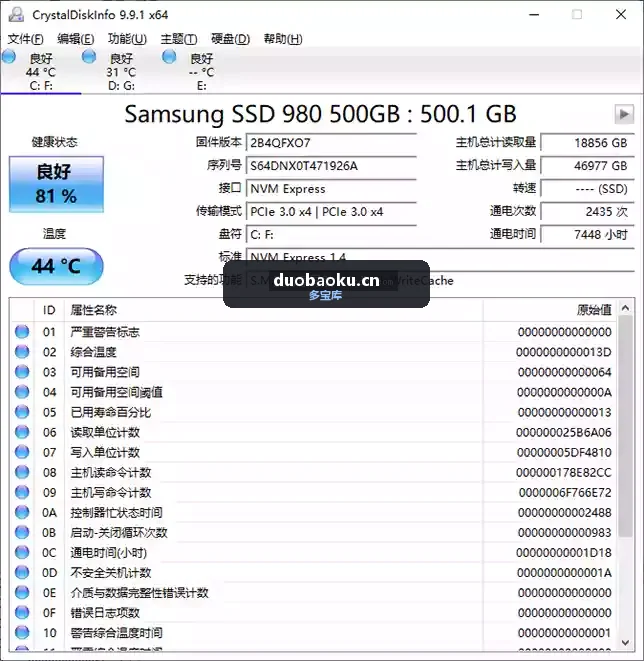This screenshot has height=661, width=644.
Task: Click the total host reads value 18856 GB
Action: coord(588,143)
